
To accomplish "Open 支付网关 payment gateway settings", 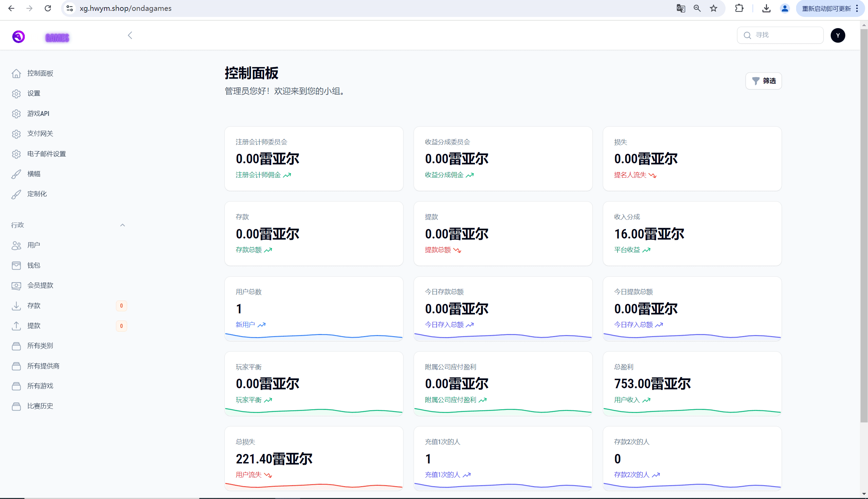I will [x=40, y=134].
